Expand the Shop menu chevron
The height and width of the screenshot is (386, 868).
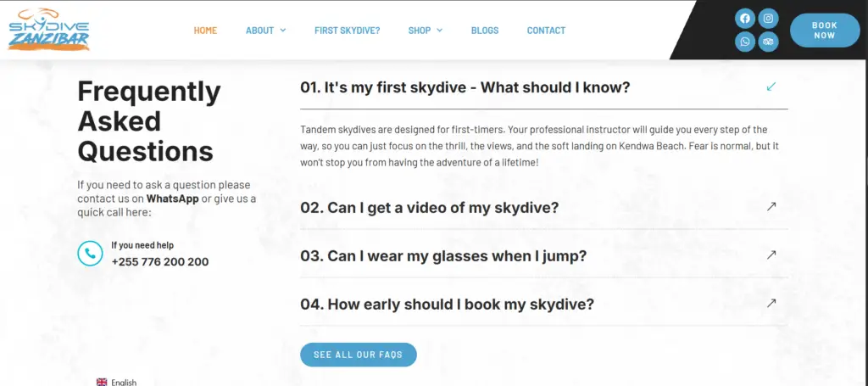click(440, 31)
